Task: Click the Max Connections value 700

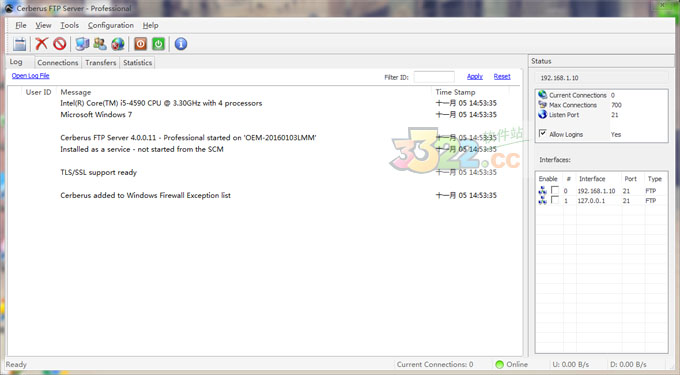Action: click(x=616, y=105)
